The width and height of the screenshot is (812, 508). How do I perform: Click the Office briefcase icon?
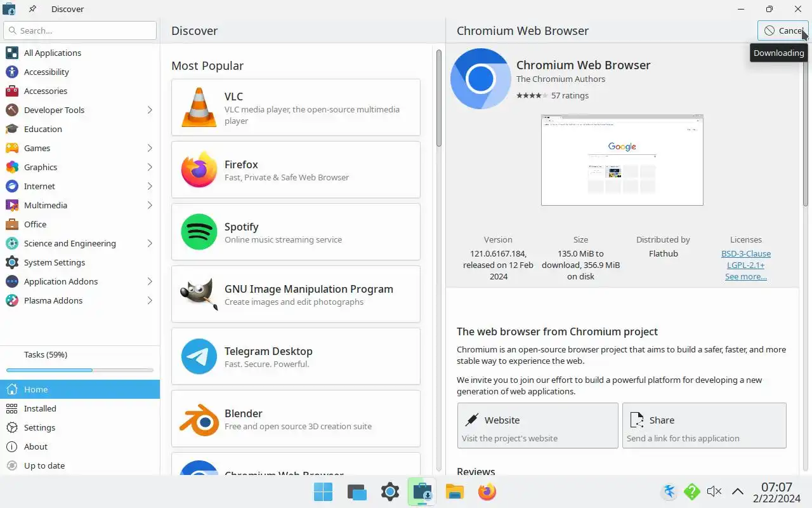(12, 224)
